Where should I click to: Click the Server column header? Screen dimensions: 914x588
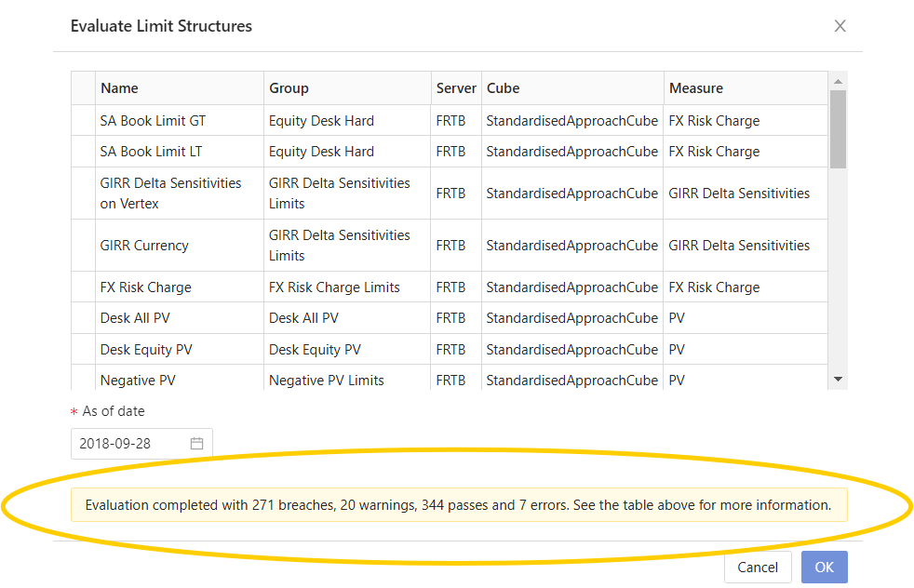pos(455,88)
